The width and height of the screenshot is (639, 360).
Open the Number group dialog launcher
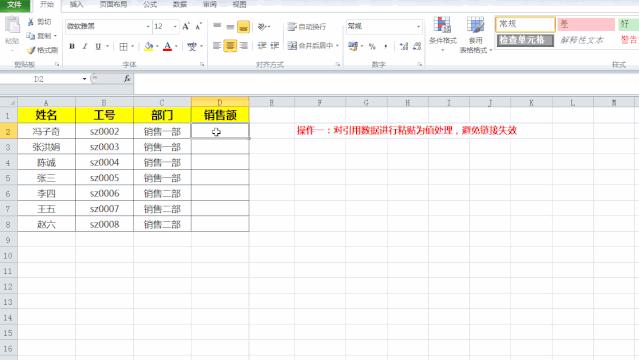[420, 64]
